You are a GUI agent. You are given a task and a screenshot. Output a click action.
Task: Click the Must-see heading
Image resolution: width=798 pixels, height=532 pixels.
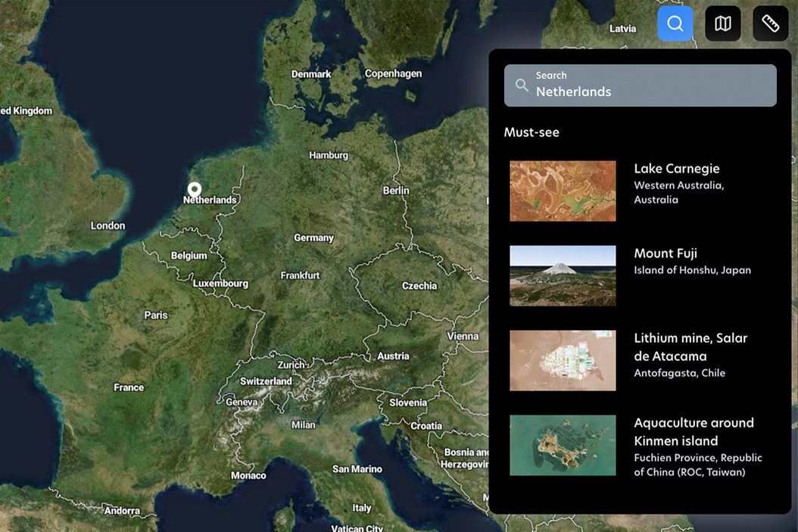pos(531,132)
